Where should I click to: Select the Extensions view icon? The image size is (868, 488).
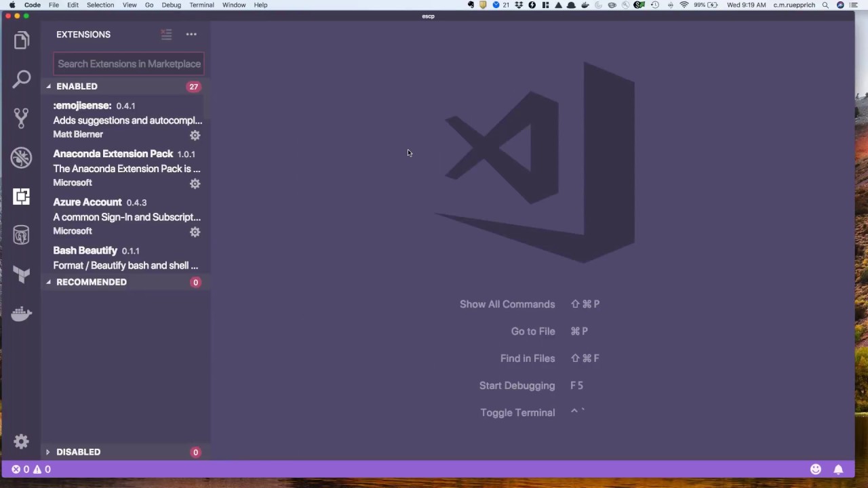tap(21, 197)
